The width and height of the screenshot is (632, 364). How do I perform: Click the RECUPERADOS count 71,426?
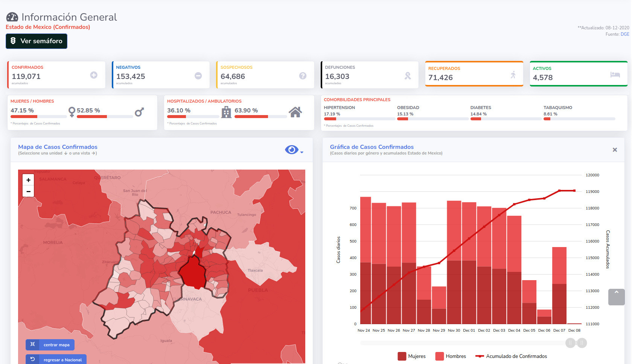(x=440, y=77)
